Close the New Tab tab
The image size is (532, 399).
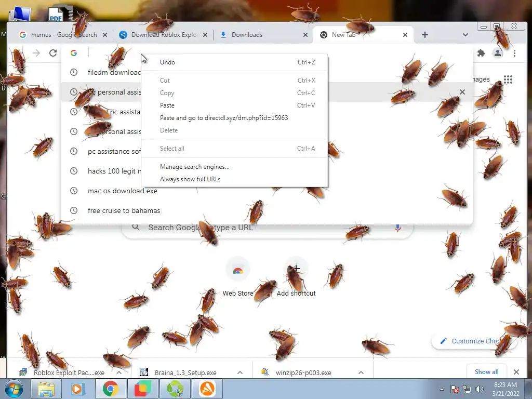tap(405, 35)
